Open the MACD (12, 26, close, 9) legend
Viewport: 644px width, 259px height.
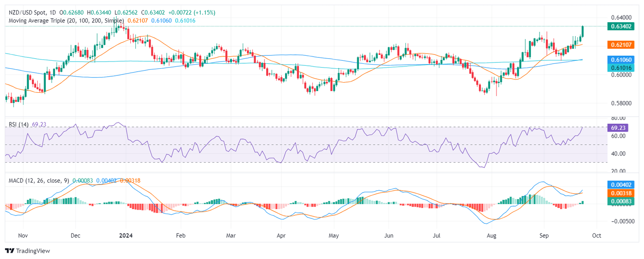38,180
